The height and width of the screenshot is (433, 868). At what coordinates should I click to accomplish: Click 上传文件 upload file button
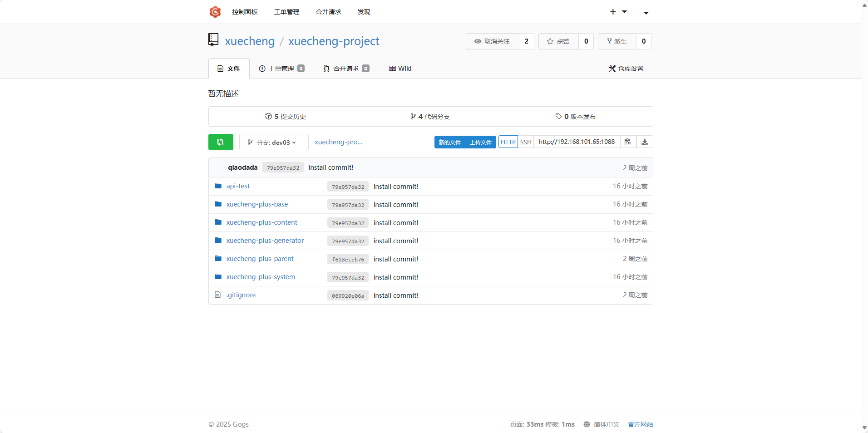point(481,142)
